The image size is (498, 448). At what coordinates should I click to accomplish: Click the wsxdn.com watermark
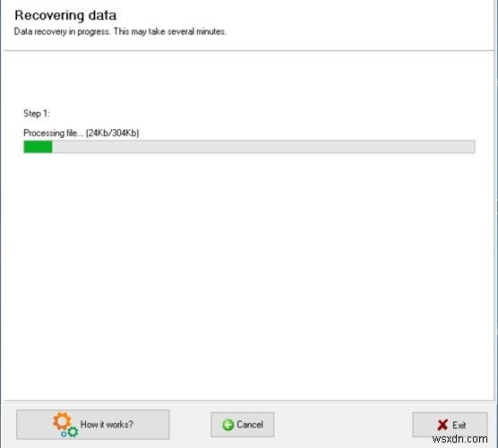459,439
